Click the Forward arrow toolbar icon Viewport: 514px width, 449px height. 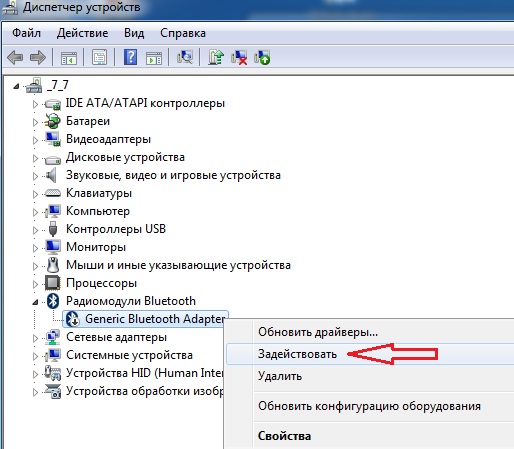(38, 57)
